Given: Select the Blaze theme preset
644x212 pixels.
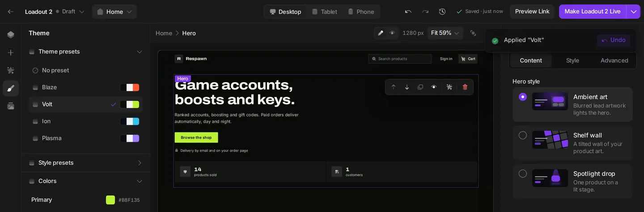Looking at the screenshot, I should [x=86, y=87].
